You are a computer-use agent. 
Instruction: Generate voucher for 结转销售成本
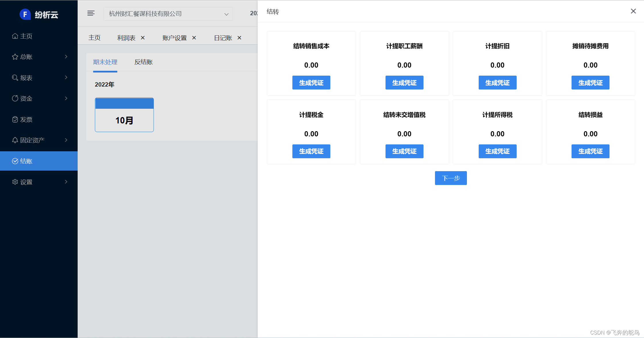pos(311,83)
